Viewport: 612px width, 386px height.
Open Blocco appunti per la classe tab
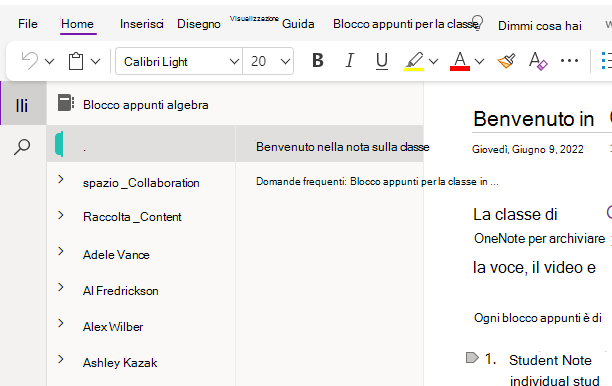(x=406, y=24)
